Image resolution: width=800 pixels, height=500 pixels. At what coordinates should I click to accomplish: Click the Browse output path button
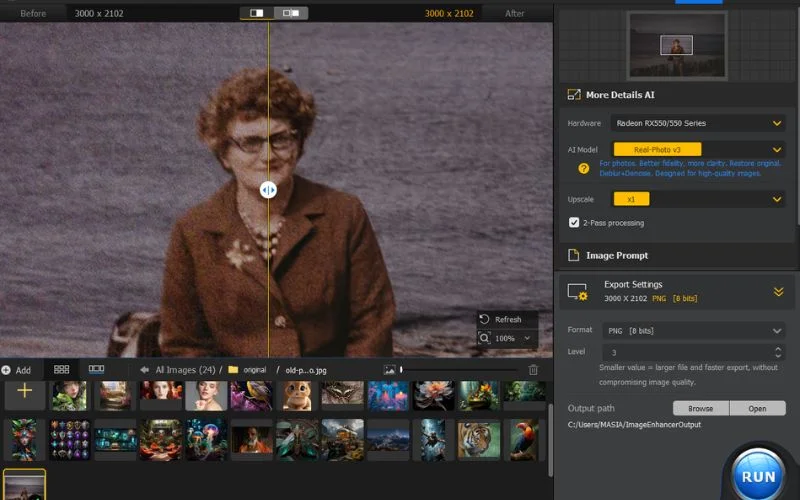(700, 408)
